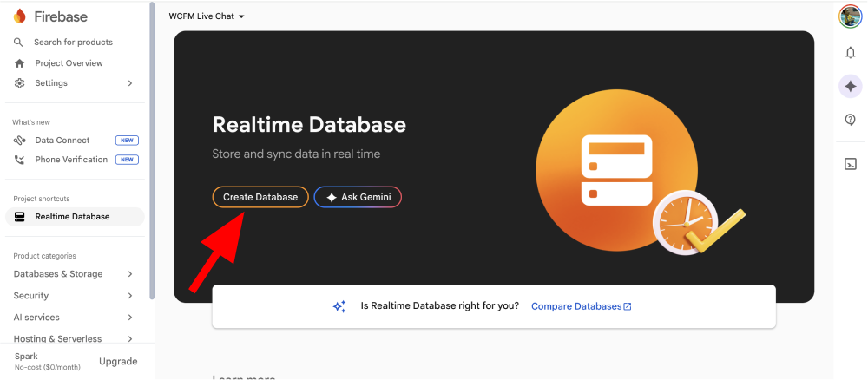
Task: Open Phone Verification in sidebar
Action: coord(71,160)
